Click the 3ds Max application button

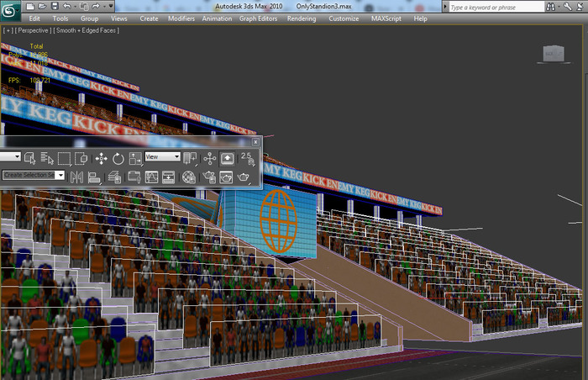(12, 10)
